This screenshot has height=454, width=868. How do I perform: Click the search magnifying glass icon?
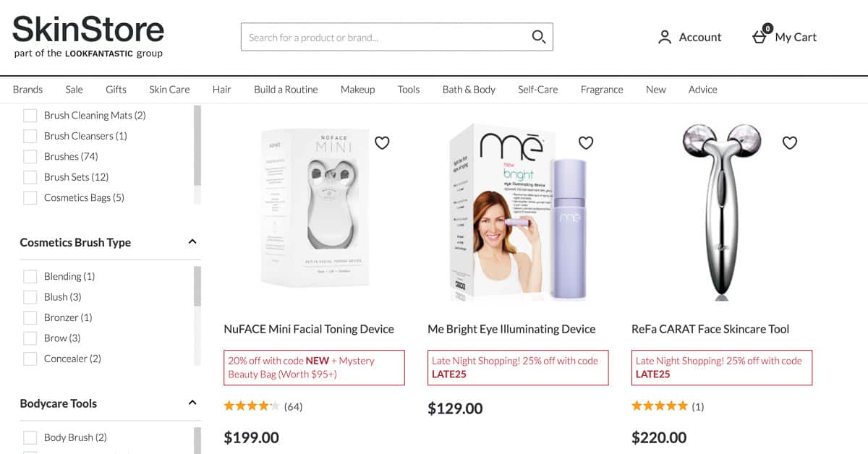(539, 36)
